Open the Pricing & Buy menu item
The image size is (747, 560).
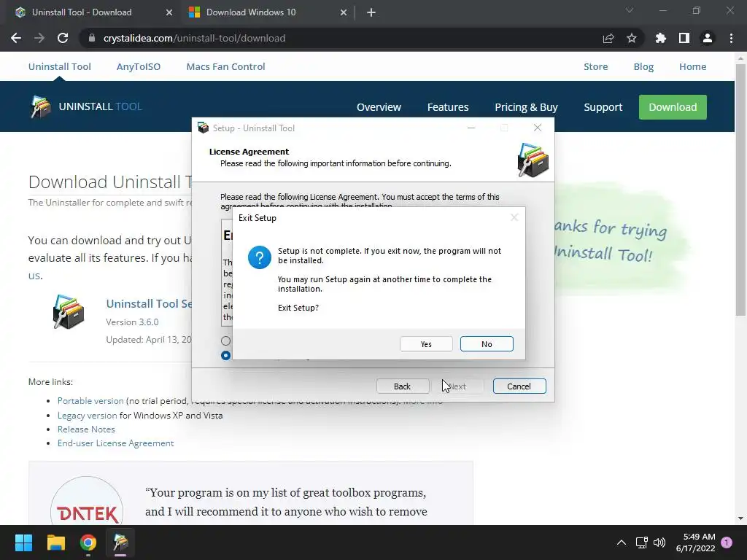pyautogui.click(x=526, y=107)
